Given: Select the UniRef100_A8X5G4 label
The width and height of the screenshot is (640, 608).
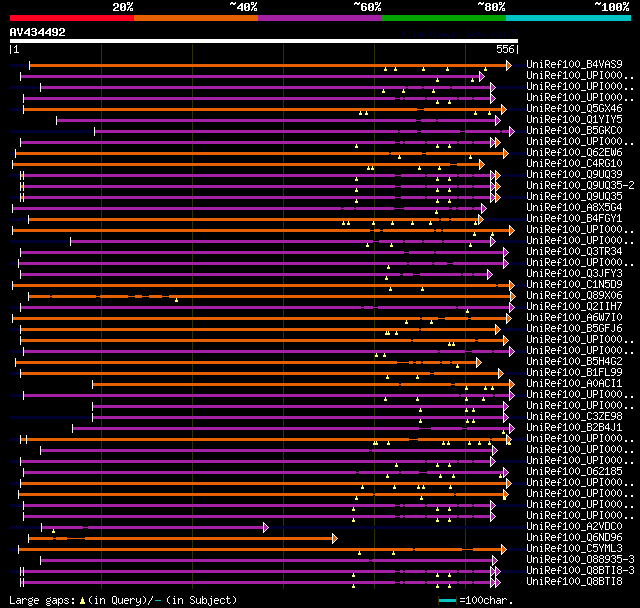Looking at the screenshot, I should (574, 208).
